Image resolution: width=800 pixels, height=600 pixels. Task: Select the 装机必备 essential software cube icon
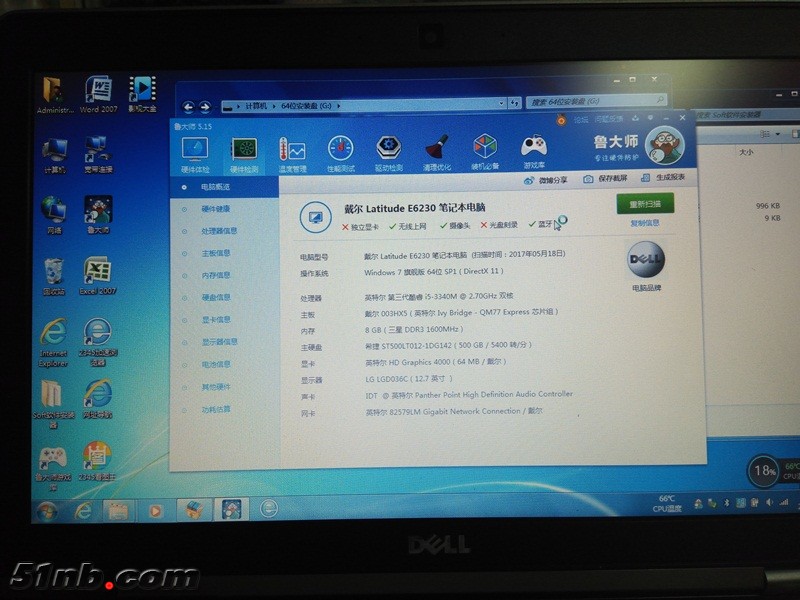(485, 152)
